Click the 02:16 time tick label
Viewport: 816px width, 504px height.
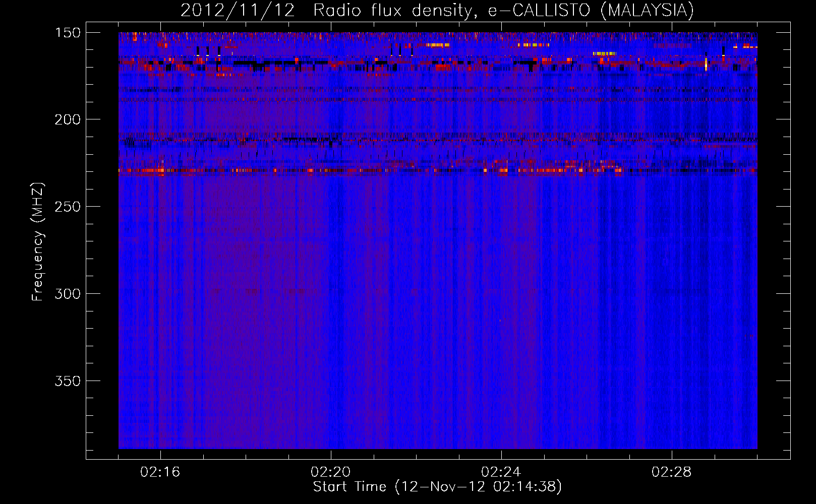tap(160, 472)
